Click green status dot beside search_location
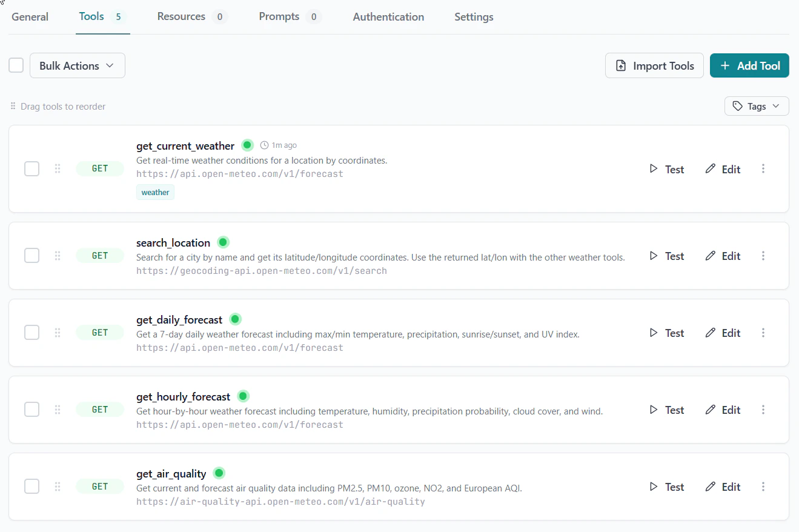The height and width of the screenshot is (532, 799). [223, 242]
